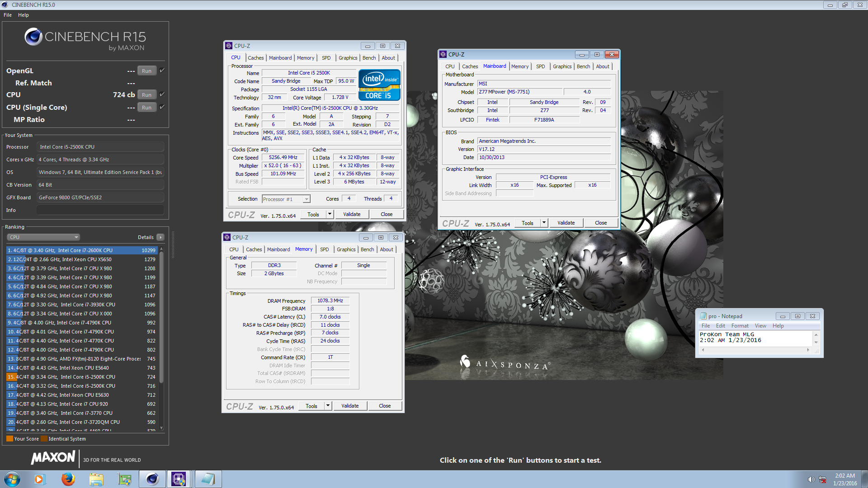Run the OpenGL benchmark
Screen dimensions: 868x488
click(x=146, y=71)
